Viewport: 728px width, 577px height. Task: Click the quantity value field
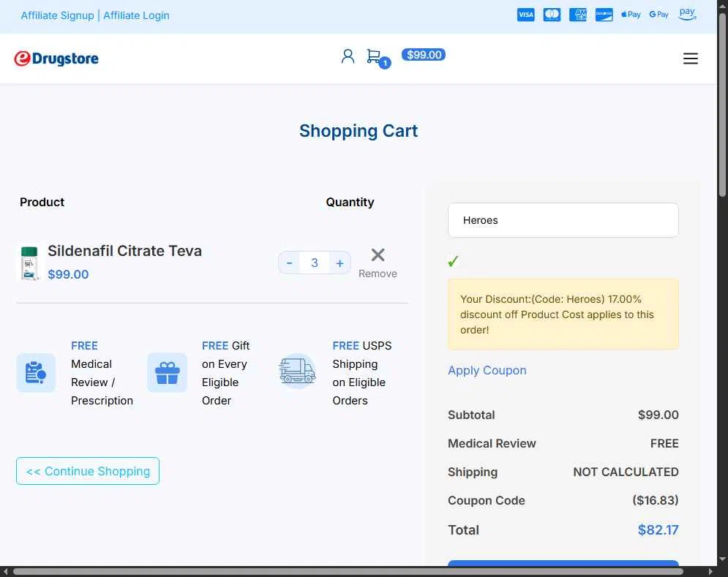[x=315, y=263]
